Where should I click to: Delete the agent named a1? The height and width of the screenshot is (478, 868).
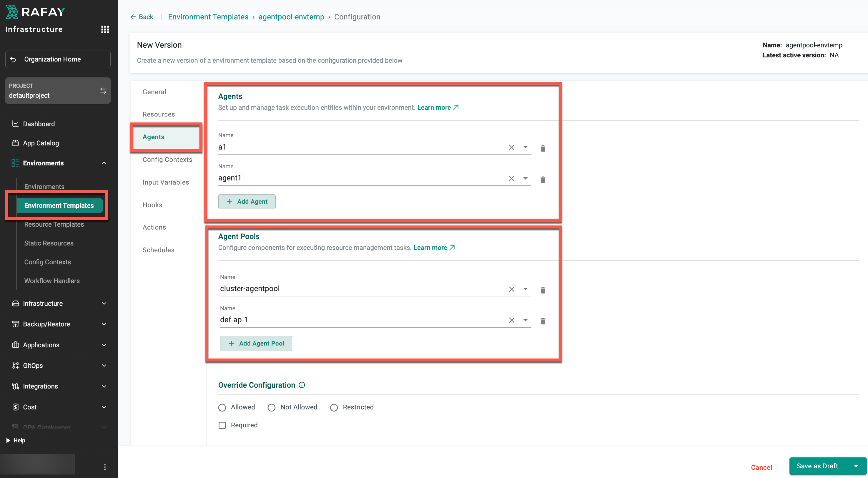pyautogui.click(x=543, y=148)
